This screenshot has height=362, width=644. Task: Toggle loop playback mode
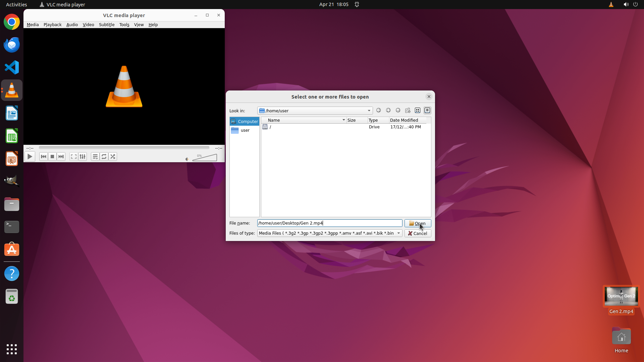(x=104, y=157)
